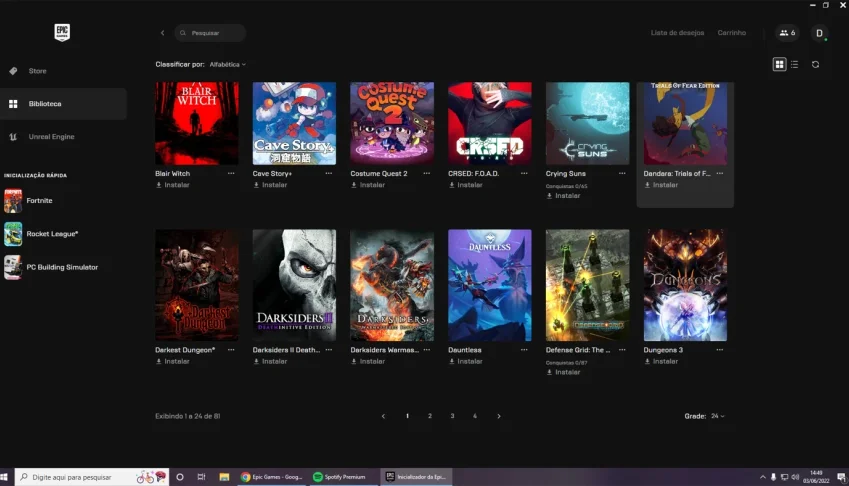Click the Epic Games logo
This screenshot has width=849, height=486.
pyautogui.click(x=62, y=32)
